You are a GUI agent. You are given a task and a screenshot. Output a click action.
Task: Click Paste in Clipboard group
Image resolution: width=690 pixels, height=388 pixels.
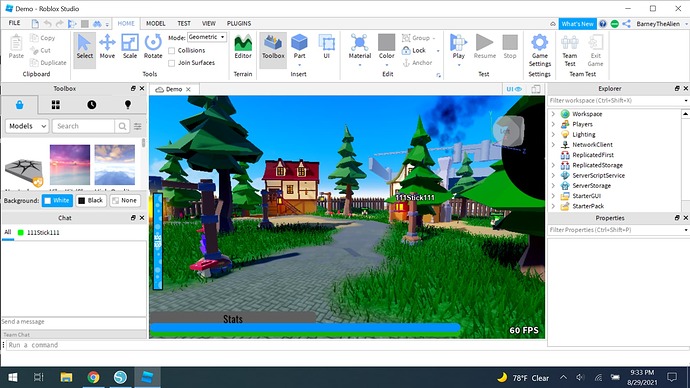16,47
